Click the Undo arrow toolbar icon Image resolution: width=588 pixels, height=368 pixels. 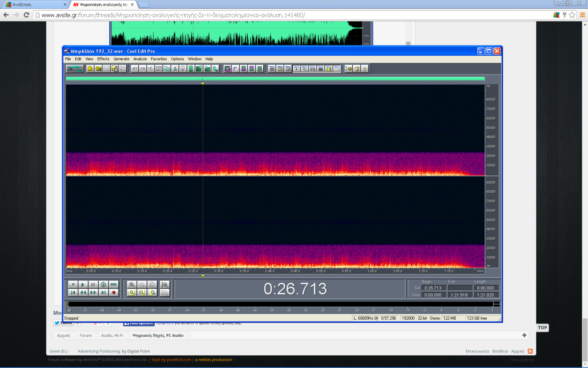pos(135,69)
